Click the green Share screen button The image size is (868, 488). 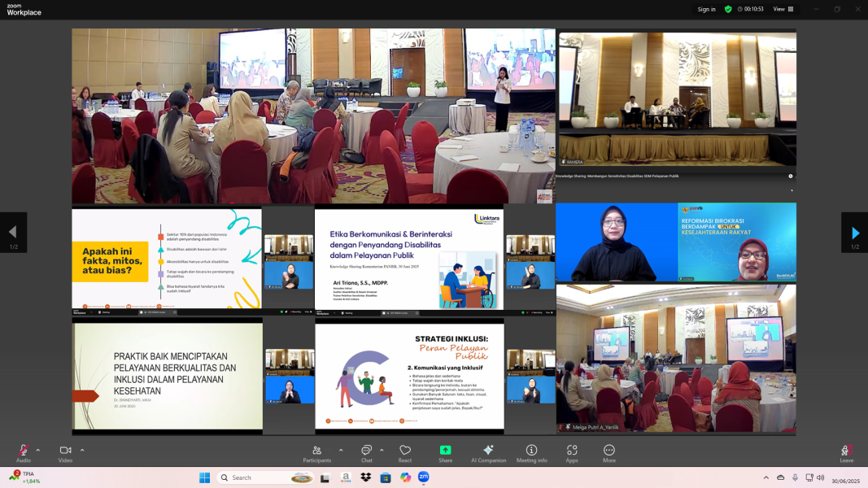tap(445, 451)
